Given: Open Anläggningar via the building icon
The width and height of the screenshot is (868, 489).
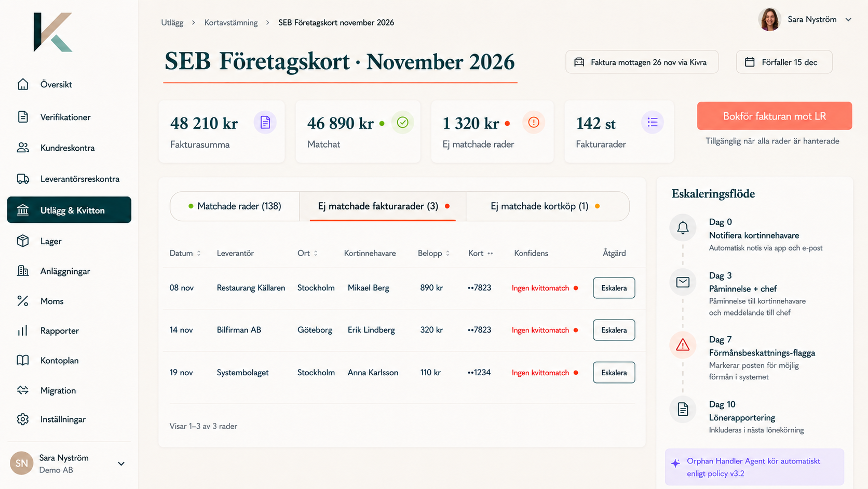Looking at the screenshot, I should [23, 271].
